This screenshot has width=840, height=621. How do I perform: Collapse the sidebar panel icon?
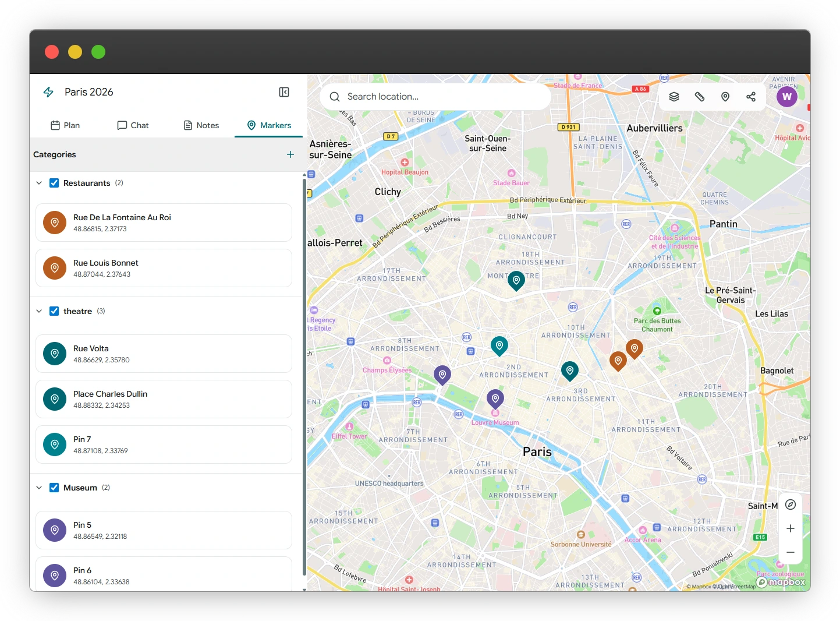coord(284,92)
